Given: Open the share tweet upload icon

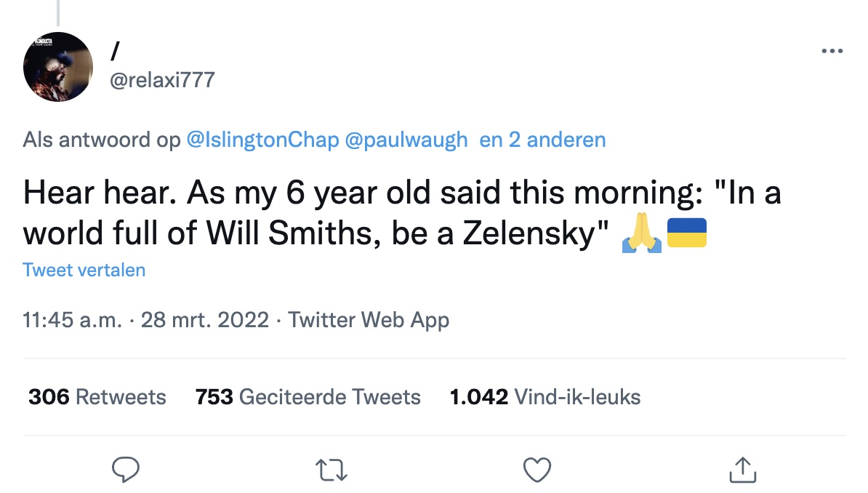Looking at the screenshot, I should (742, 470).
